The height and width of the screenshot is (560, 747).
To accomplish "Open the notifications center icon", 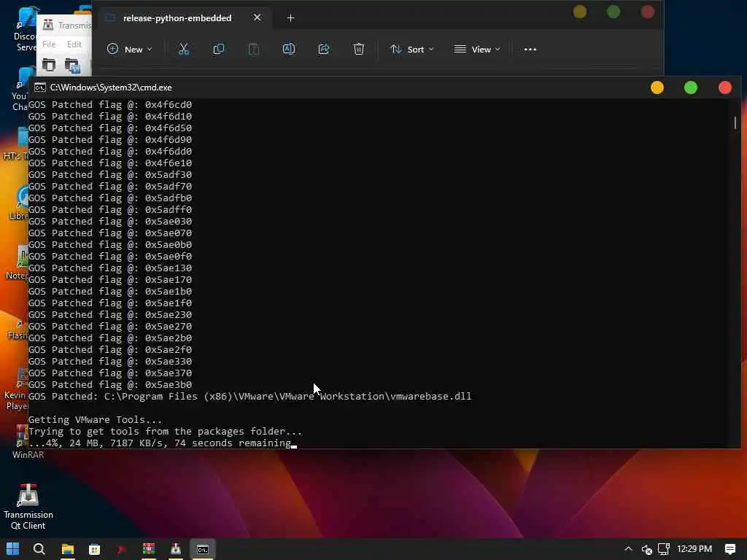I will tap(729, 549).
